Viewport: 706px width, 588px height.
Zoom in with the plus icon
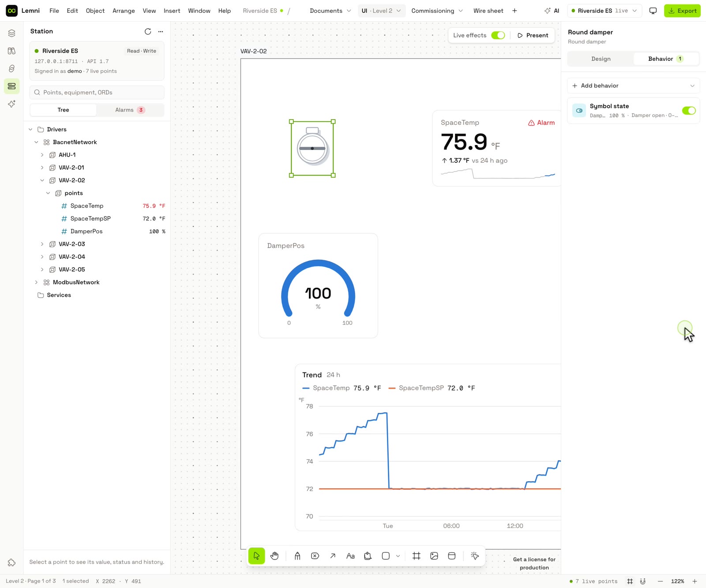(695, 581)
